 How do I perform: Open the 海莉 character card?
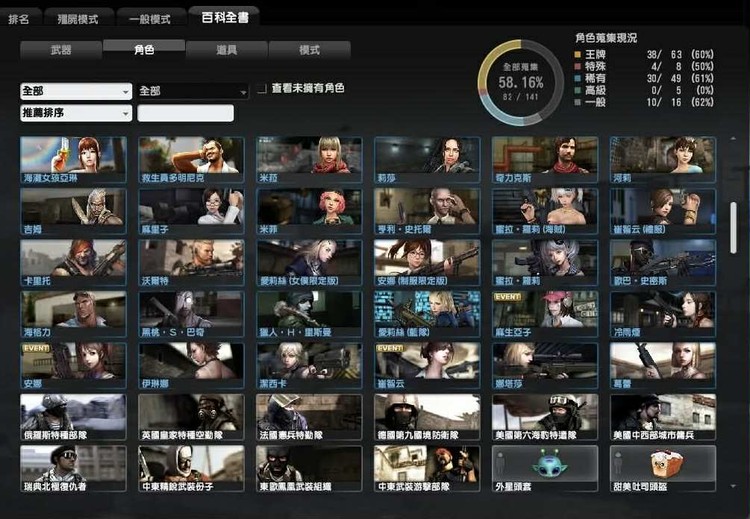(x=663, y=160)
